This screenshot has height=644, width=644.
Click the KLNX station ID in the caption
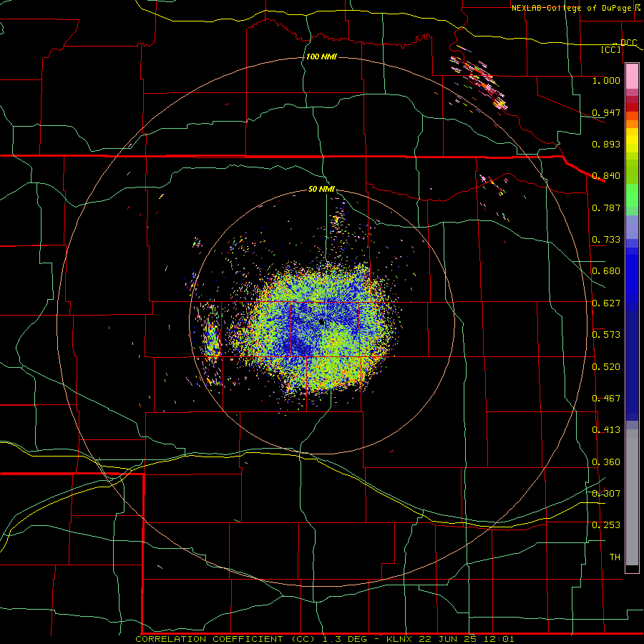[401, 639]
